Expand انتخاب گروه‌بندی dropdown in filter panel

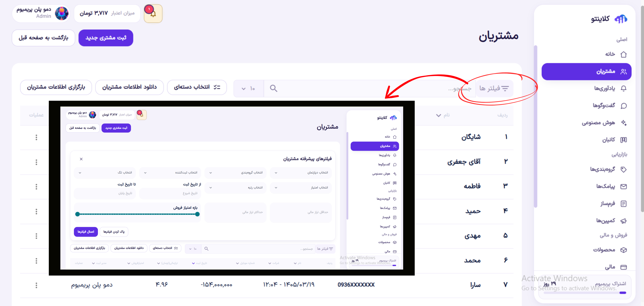235,173
